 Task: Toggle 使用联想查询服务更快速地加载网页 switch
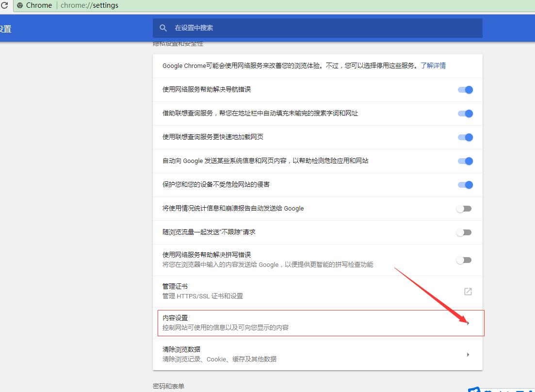click(465, 137)
